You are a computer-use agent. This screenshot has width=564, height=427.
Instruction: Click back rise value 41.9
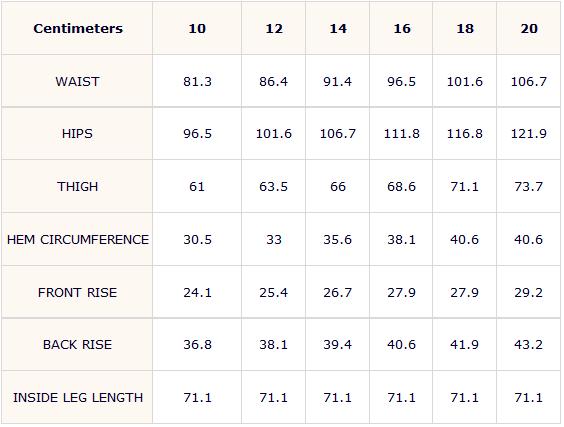[464, 345]
